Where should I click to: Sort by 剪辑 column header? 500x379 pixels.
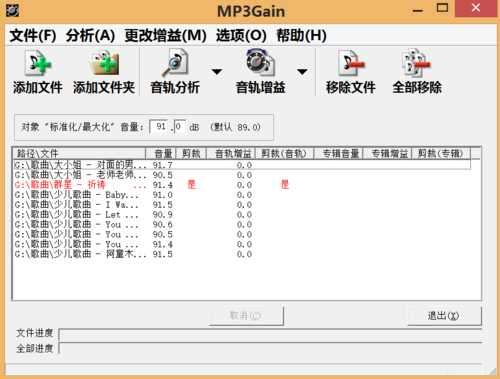click(x=191, y=154)
